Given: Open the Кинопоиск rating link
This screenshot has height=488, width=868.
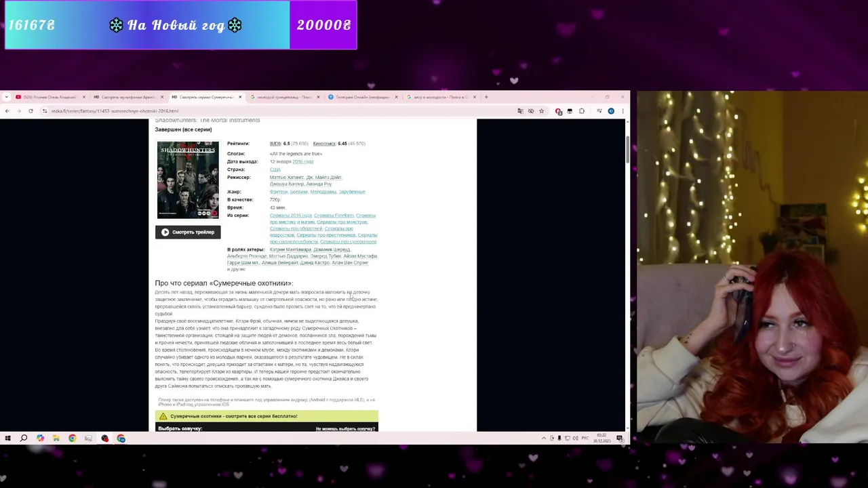Looking at the screenshot, I should click(x=324, y=144).
